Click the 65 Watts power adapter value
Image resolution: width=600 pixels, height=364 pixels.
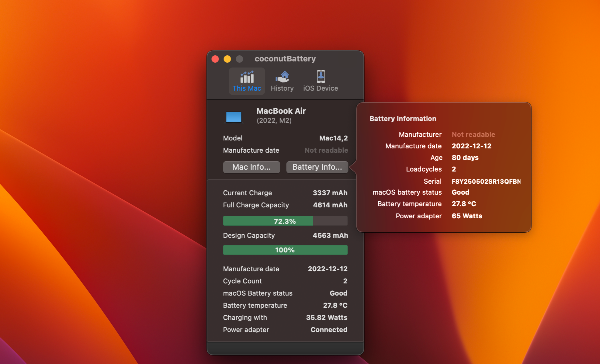pyautogui.click(x=466, y=216)
